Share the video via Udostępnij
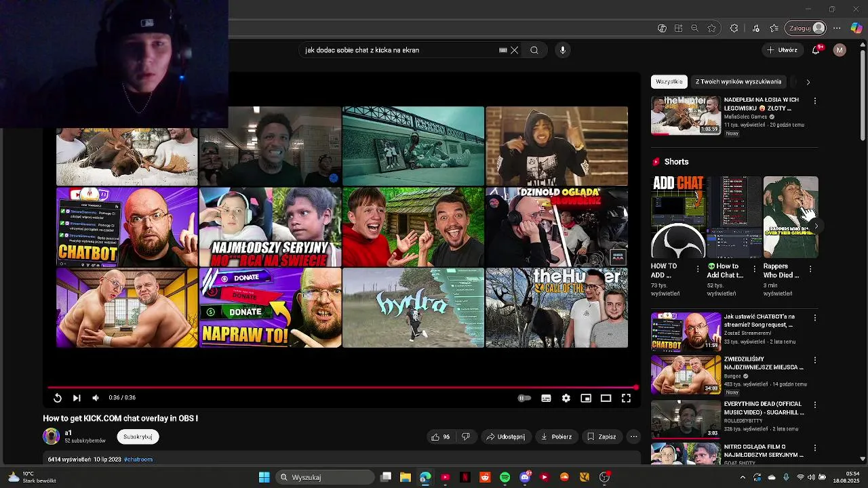Viewport: 868px width, 488px height. (506, 437)
